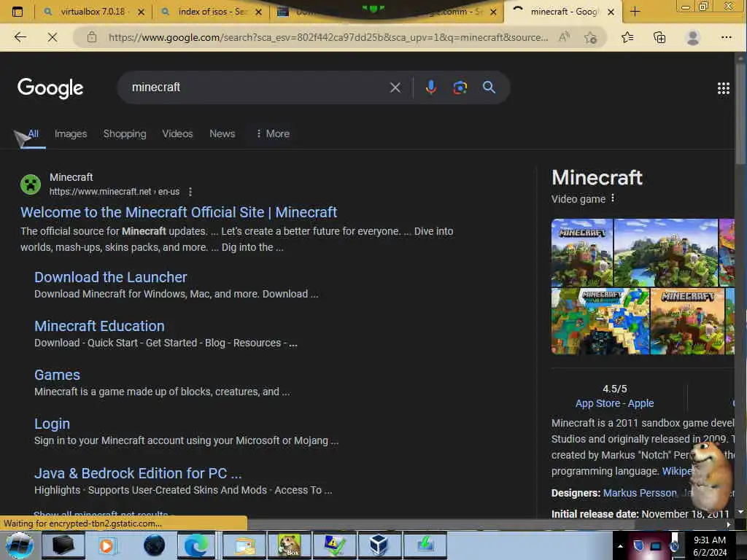Open the top-left Minecraft cover thumbnail

582,252
